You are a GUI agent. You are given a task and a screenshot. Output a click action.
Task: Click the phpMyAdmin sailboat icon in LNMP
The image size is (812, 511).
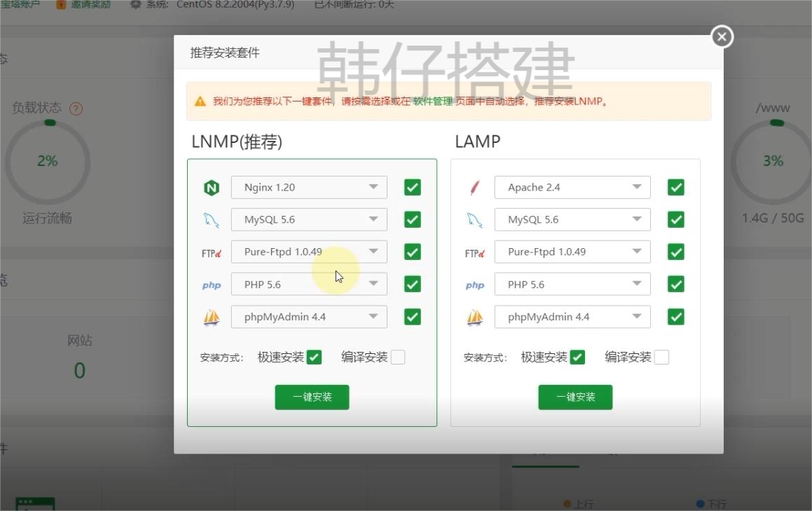tap(212, 317)
